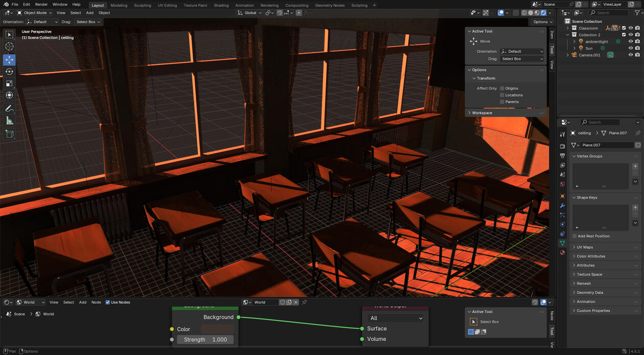The width and height of the screenshot is (644, 355).
Task: Expand the Classroom collection in outliner
Action: tap(567, 28)
